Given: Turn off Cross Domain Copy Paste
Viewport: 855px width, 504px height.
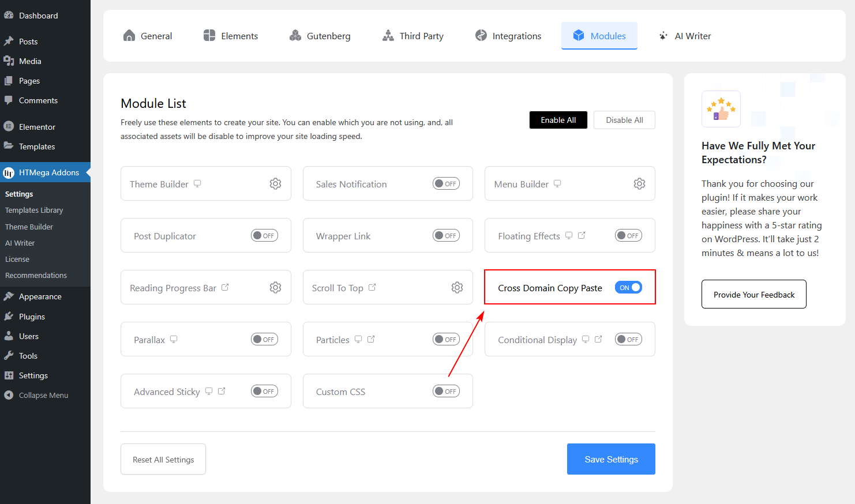Looking at the screenshot, I should (x=628, y=287).
